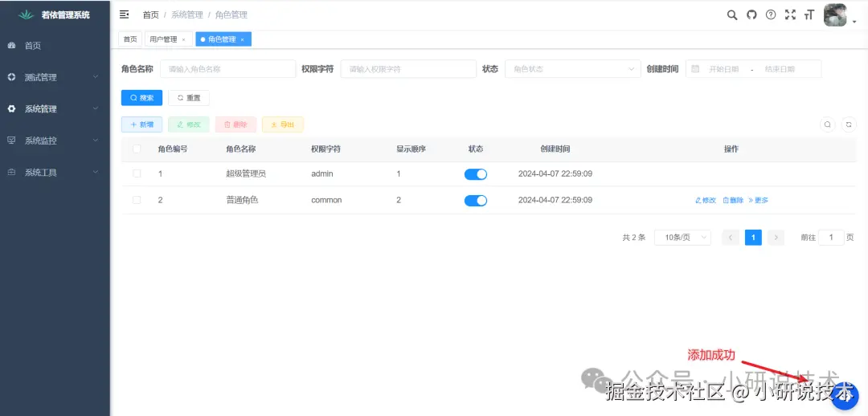The height and width of the screenshot is (416, 868).
Task: Click the 前往 page jump input
Action: click(831, 238)
